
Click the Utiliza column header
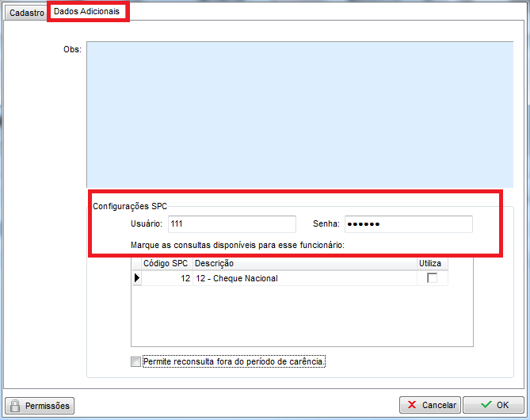[432, 263]
